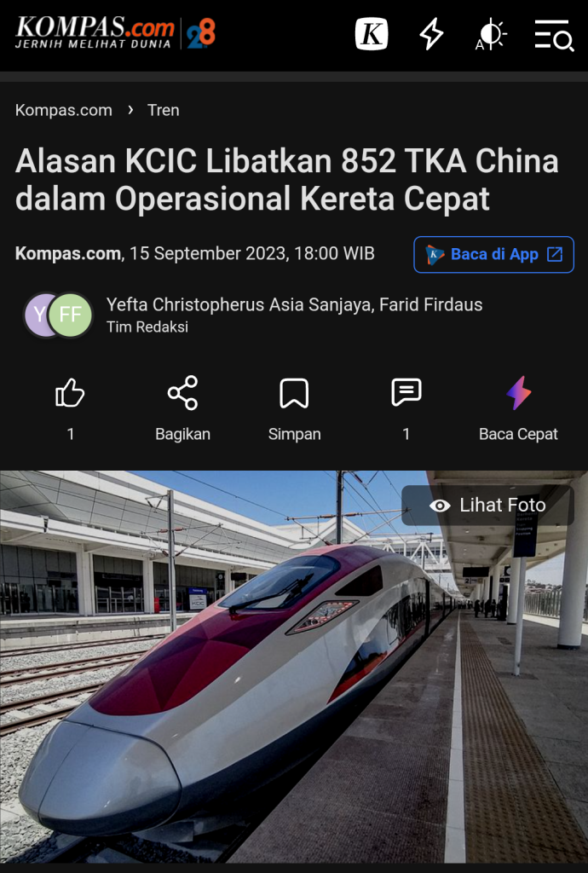
Task: Click the breadcrumb chevron separator
Action: (x=130, y=110)
